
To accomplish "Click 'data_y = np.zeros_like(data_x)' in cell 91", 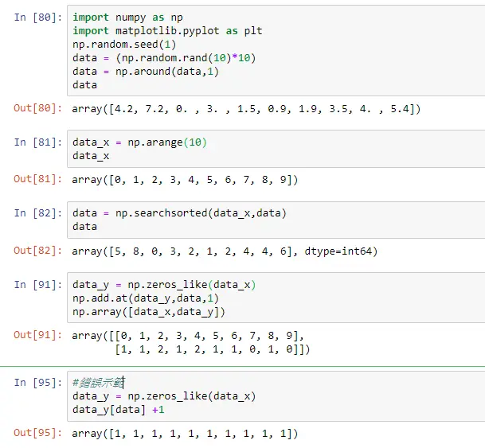I will [164, 285].
